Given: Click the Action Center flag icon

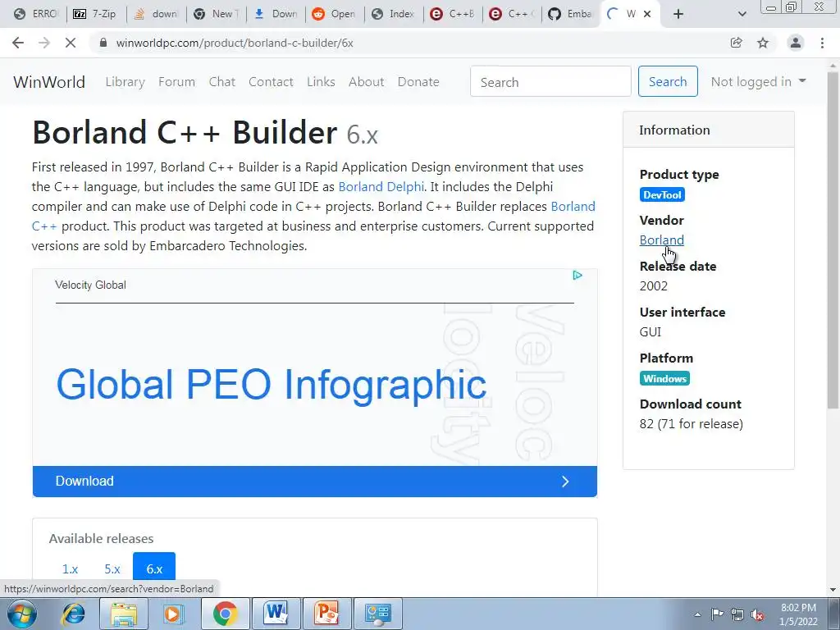Looking at the screenshot, I should (717, 614).
